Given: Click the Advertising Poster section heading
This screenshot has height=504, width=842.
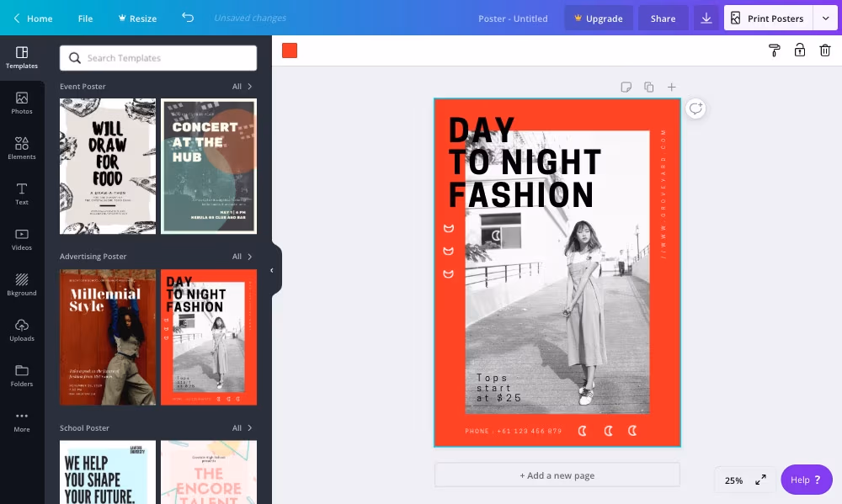Looking at the screenshot, I should tap(93, 257).
